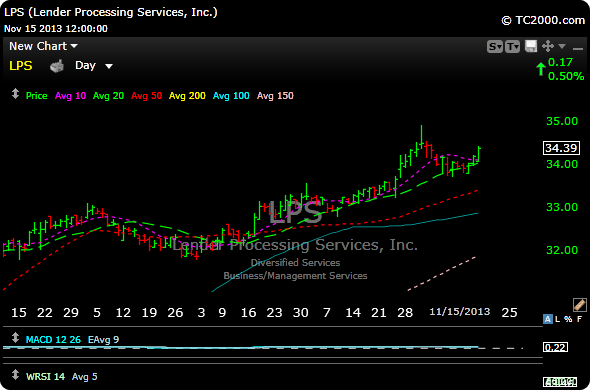Select the Avg 200 moving average label
This screenshot has height=390, width=590.
click(187, 96)
